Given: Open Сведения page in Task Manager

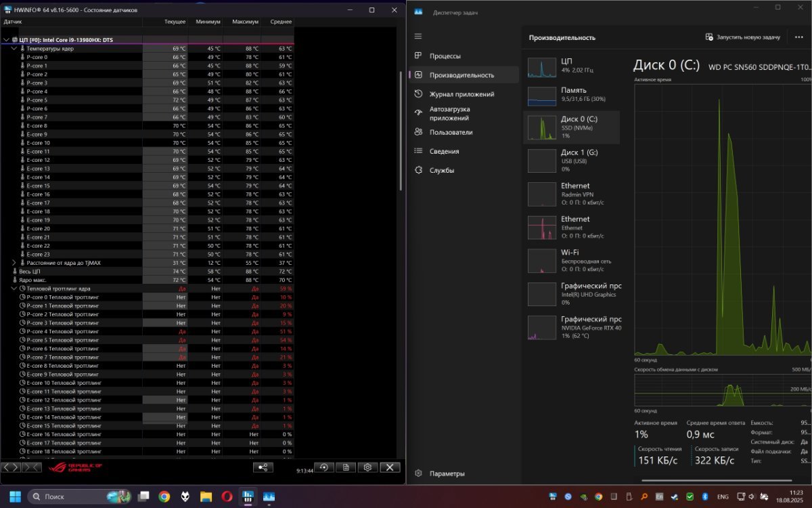Looking at the screenshot, I should click(x=464, y=151).
